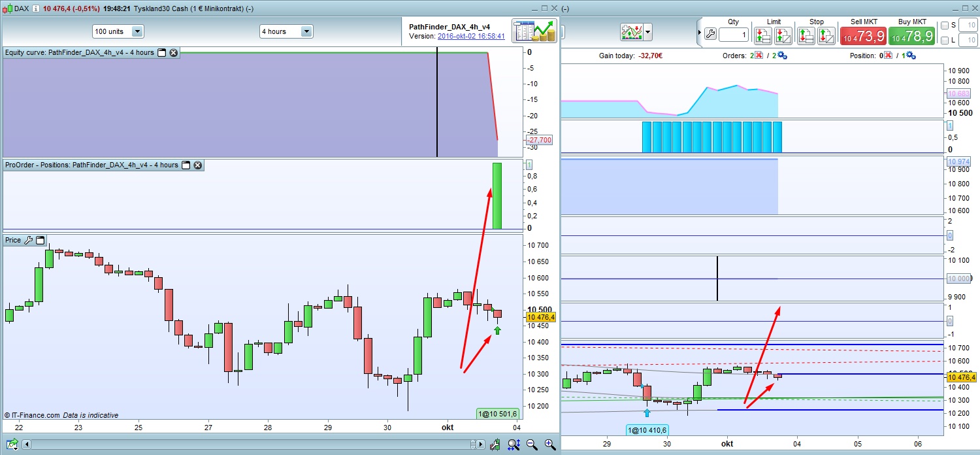Click the green buy arrow on left chart

[x=498, y=331]
